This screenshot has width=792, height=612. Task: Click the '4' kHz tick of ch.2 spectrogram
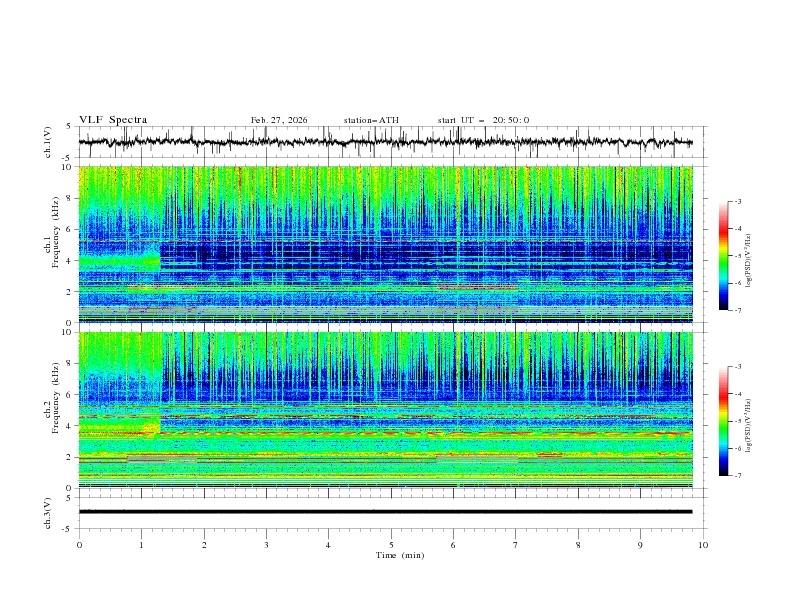[70, 426]
